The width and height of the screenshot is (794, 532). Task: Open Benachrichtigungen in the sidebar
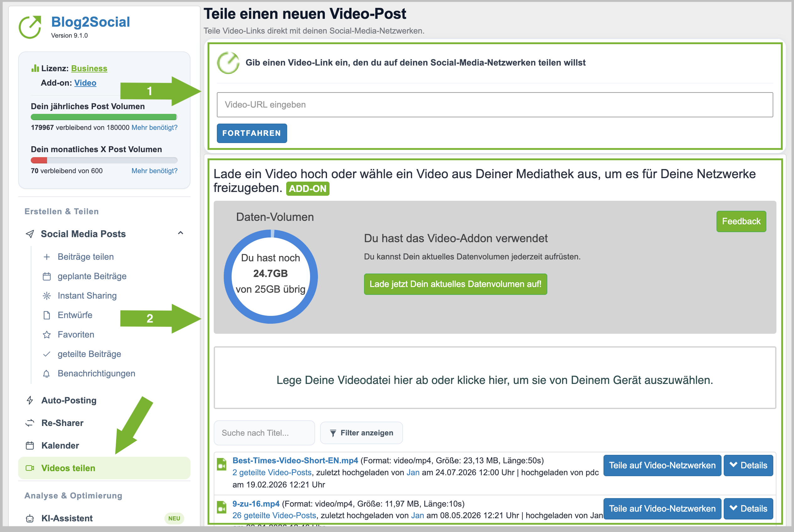pyautogui.click(x=96, y=373)
